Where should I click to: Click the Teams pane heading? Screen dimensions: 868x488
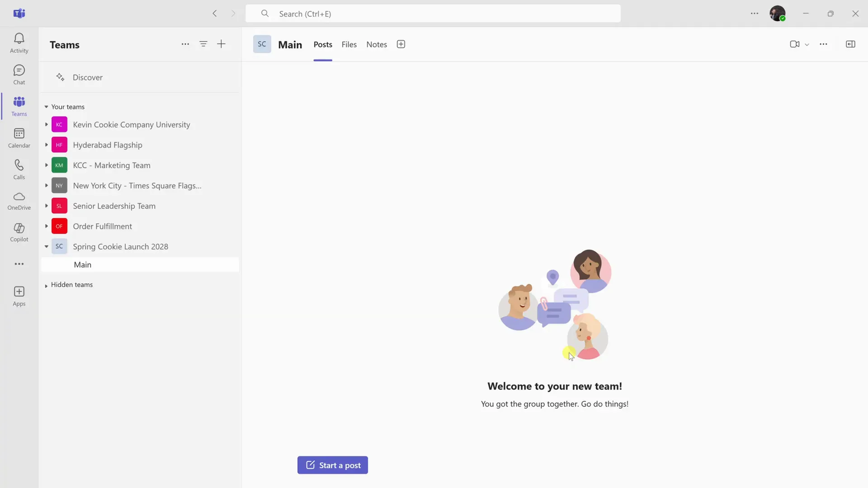click(65, 45)
